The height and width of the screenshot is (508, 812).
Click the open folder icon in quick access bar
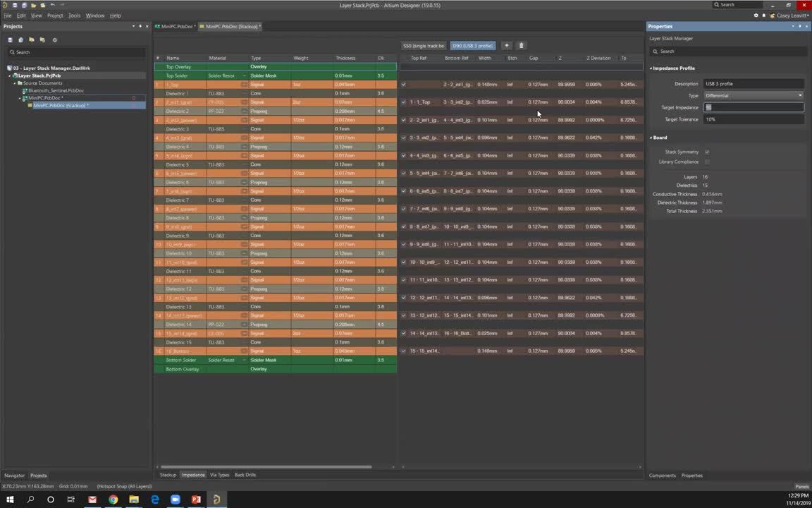tap(32, 5)
